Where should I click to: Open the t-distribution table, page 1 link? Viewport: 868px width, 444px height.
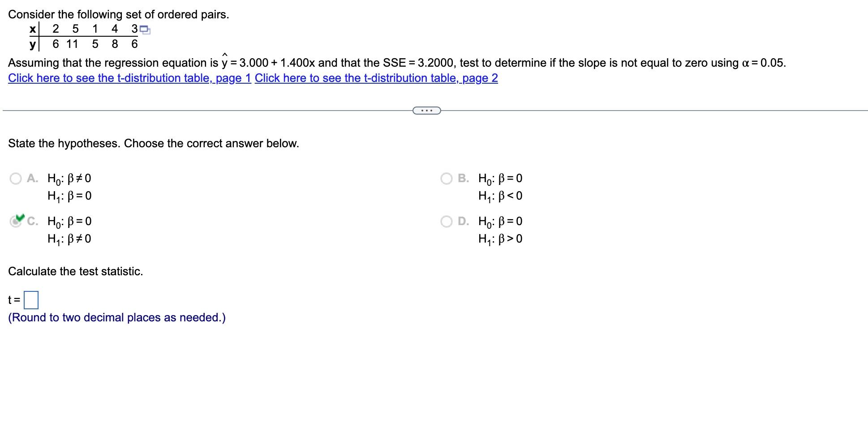129,78
